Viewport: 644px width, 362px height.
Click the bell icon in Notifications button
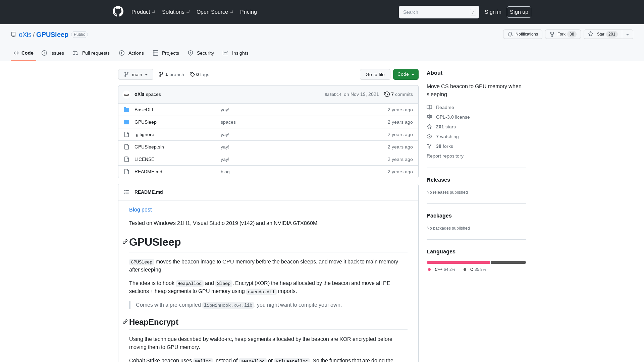[x=510, y=34]
